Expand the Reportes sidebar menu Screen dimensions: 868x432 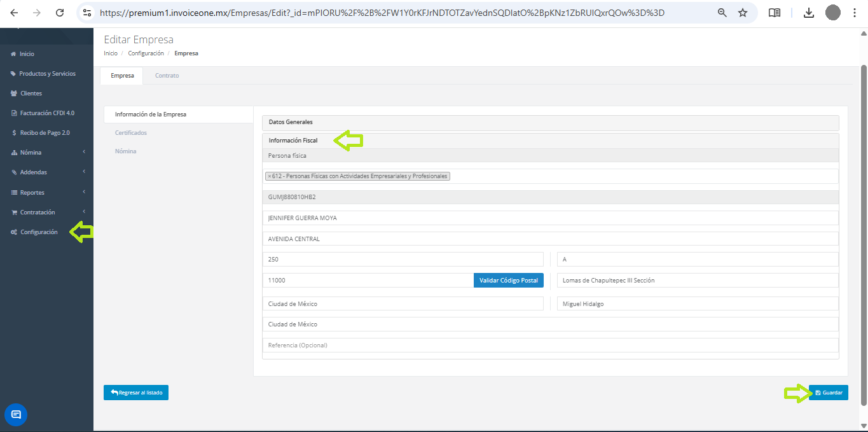[48, 193]
